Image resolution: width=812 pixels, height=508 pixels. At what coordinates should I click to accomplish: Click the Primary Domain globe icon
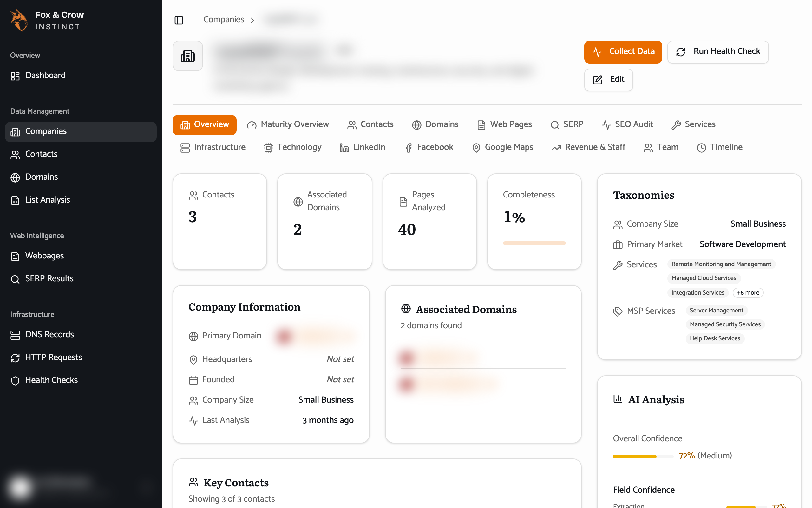193,336
